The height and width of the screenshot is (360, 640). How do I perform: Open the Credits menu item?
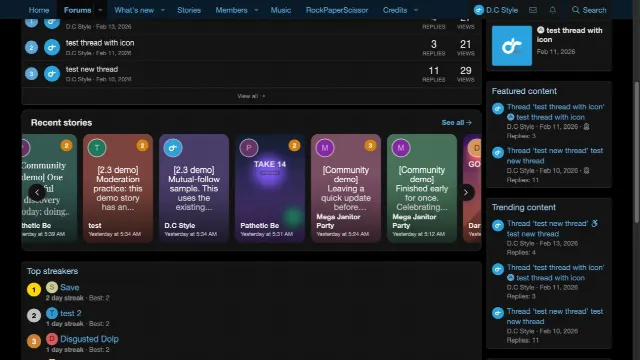[395, 10]
